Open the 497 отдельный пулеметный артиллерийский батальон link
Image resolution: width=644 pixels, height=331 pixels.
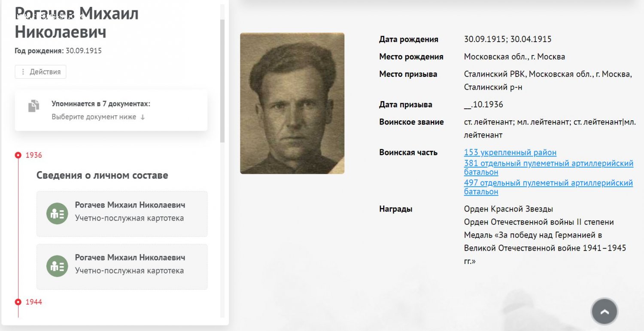[x=548, y=187]
